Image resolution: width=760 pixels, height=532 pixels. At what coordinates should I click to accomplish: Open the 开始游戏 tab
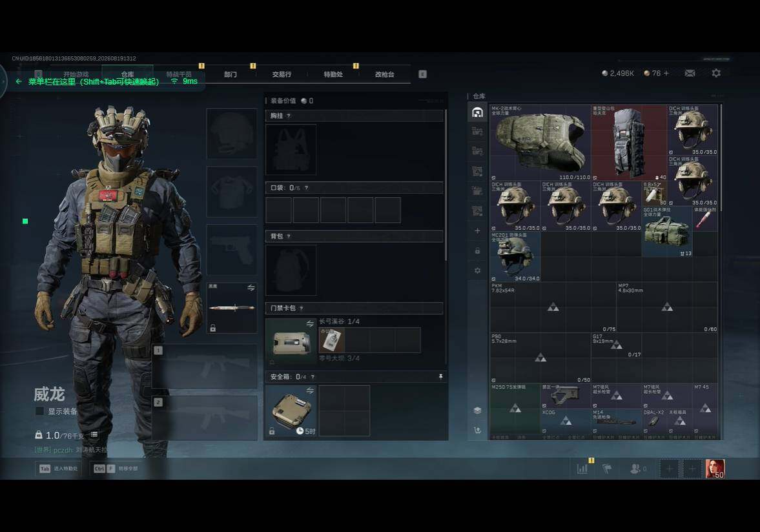click(x=76, y=74)
